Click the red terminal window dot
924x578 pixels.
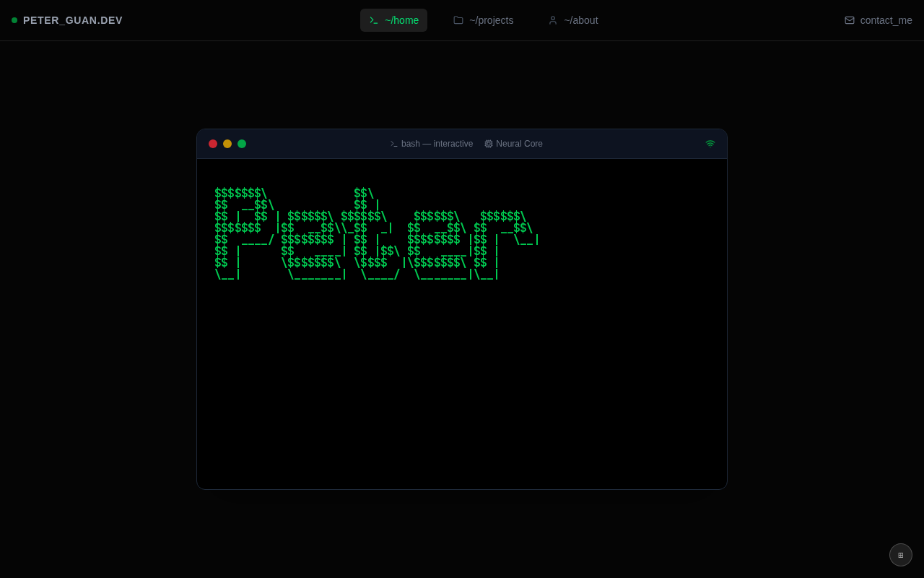click(x=213, y=144)
